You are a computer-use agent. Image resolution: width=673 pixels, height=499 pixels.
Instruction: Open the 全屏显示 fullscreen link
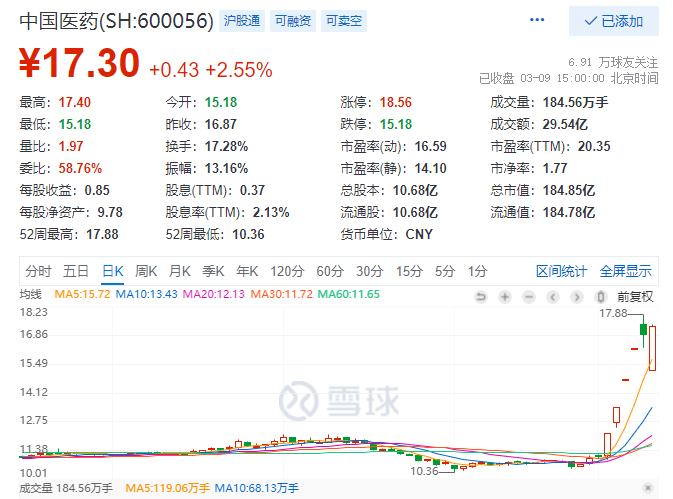(625, 271)
